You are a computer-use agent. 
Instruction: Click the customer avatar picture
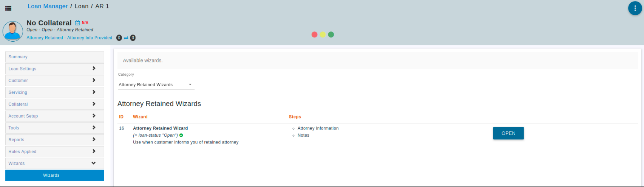tap(13, 31)
